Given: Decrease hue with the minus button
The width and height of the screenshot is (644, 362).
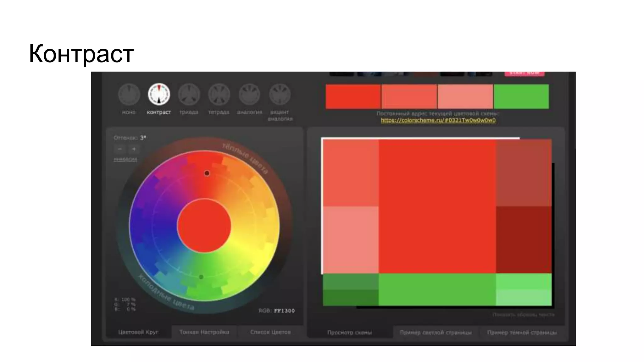Looking at the screenshot, I should (119, 149).
